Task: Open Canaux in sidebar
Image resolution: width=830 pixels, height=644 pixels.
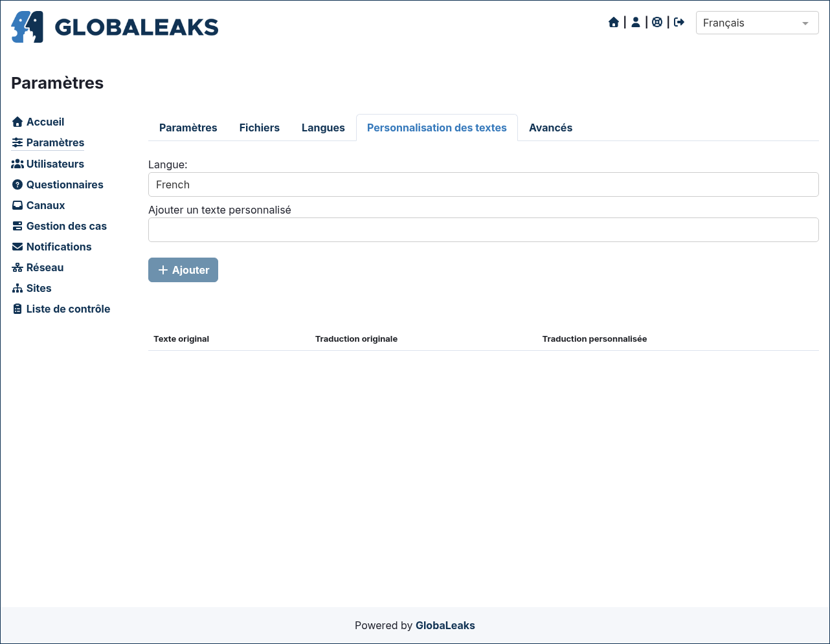Action: pos(45,205)
